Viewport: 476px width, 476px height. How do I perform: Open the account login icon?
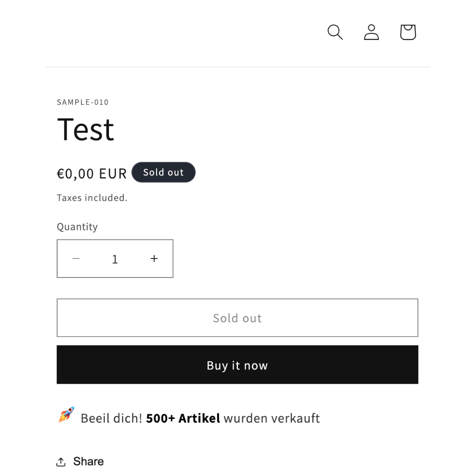click(371, 32)
